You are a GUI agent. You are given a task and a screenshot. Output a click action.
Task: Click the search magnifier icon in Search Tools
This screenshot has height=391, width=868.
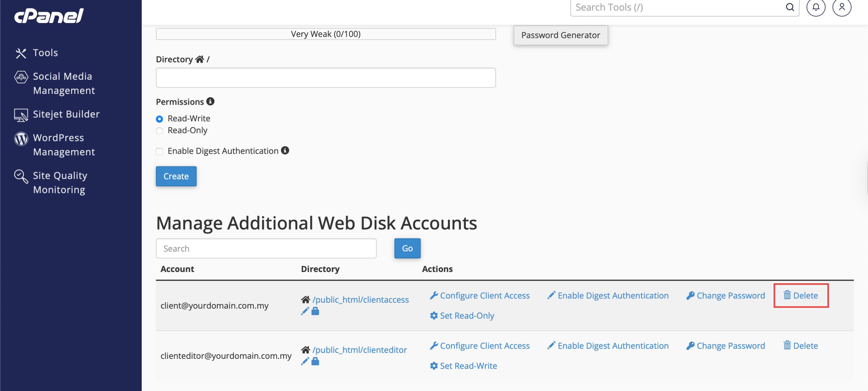(x=790, y=7)
